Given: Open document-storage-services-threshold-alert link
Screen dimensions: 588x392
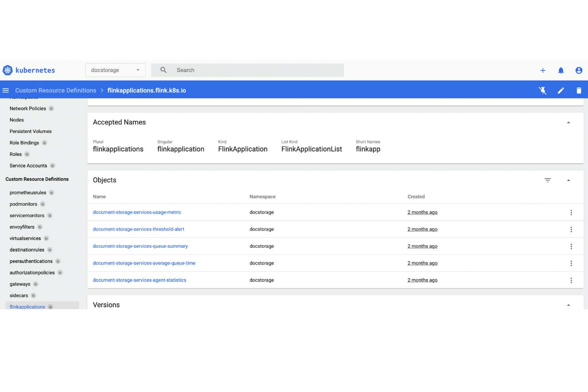Looking at the screenshot, I should 139,230.
